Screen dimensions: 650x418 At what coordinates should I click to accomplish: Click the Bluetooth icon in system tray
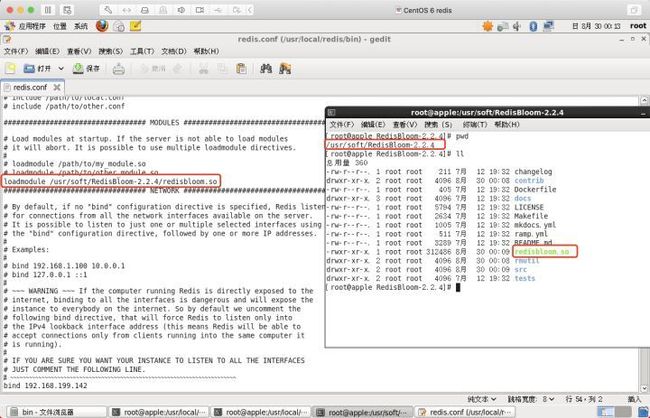[534, 26]
